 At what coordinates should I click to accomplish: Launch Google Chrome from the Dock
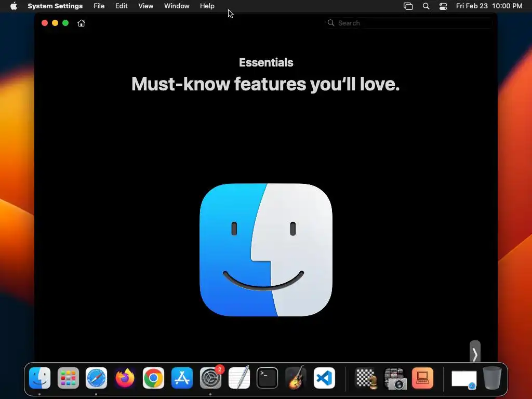pos(153,378)
